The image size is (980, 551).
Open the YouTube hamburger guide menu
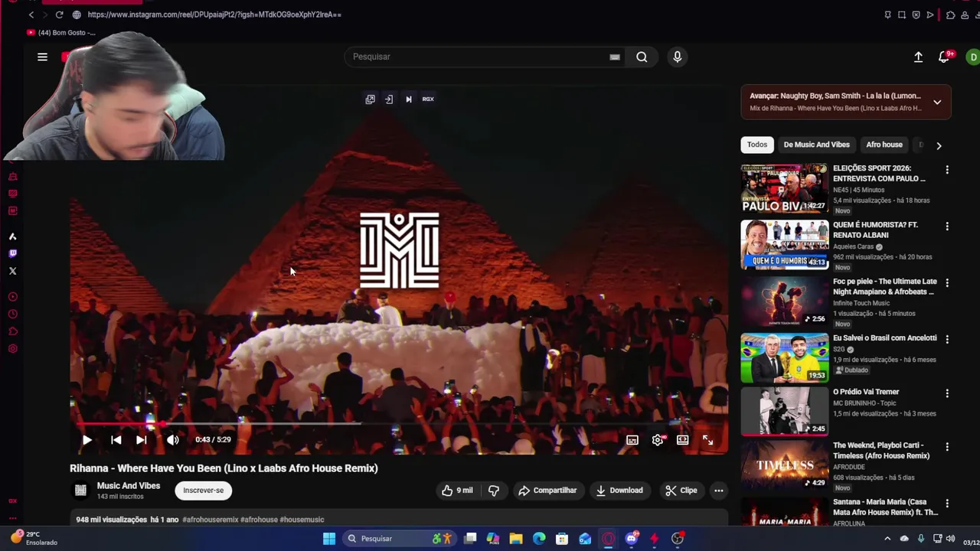tap(42, 57)
